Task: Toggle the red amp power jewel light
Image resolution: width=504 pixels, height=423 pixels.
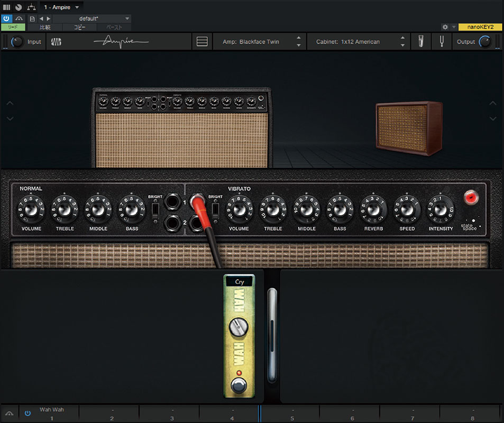Action: pyautogui.click(x=471, y=197)
